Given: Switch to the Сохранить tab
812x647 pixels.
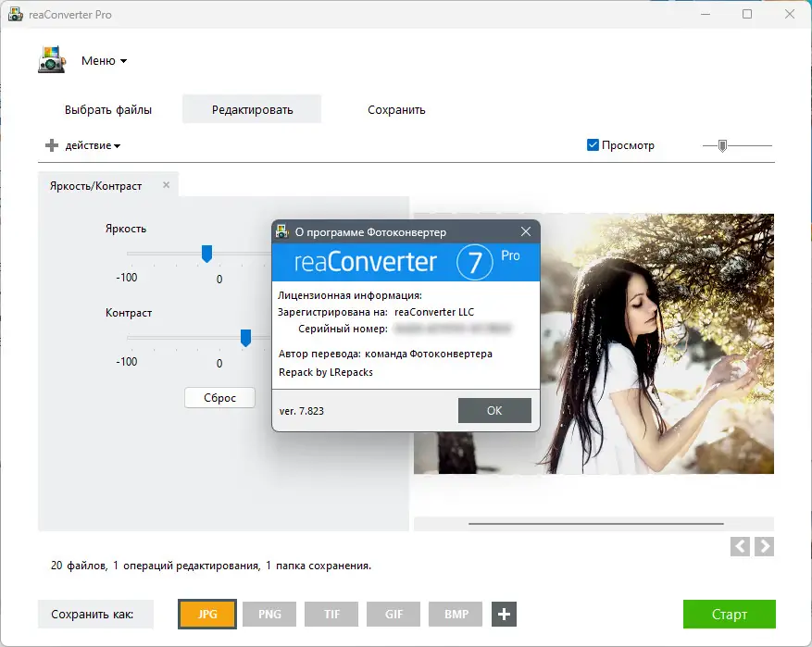Looking at the screenshot, I should tap(396, 110).
